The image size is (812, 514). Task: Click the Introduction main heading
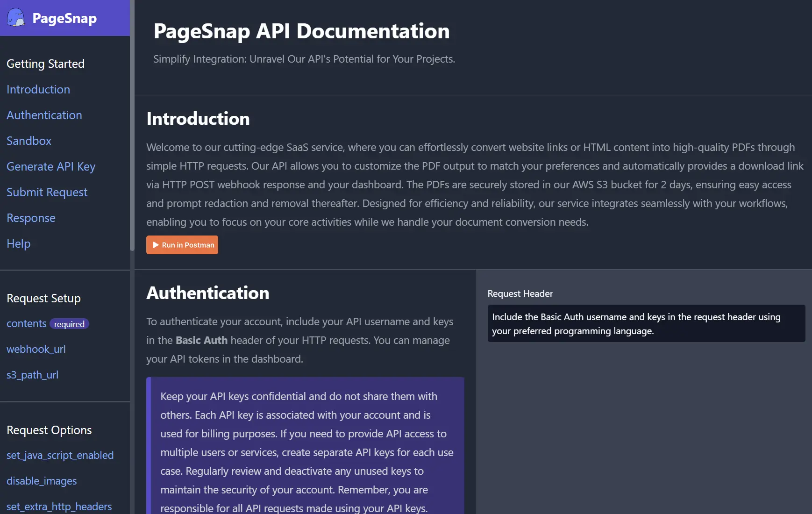tap(198, 119)
